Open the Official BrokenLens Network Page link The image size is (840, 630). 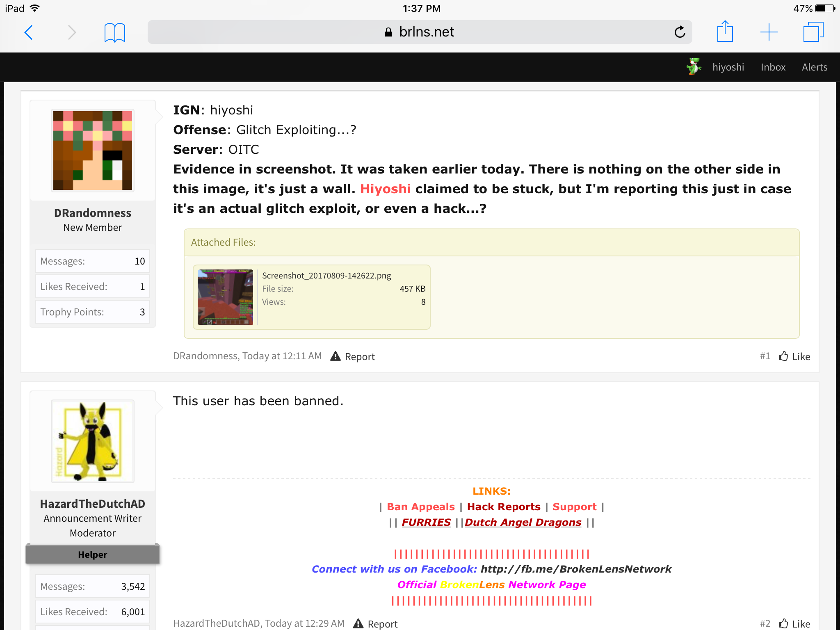click(x=491, y=585)
